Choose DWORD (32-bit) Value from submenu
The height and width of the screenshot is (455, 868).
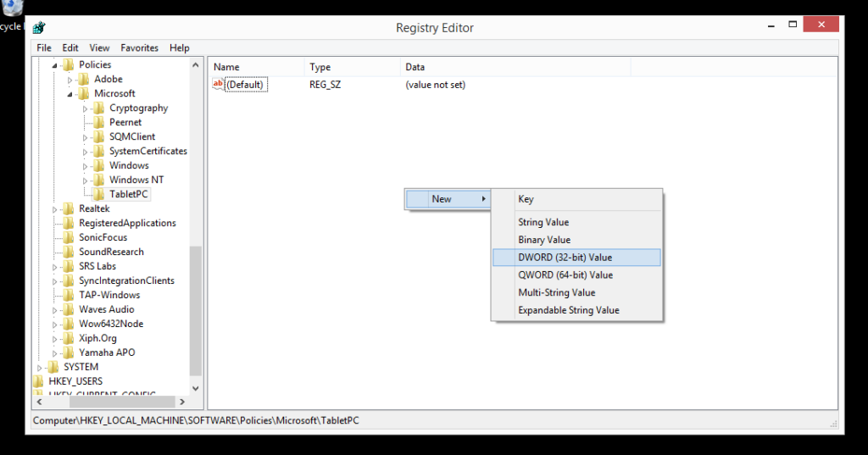click(x=565, y=257)
